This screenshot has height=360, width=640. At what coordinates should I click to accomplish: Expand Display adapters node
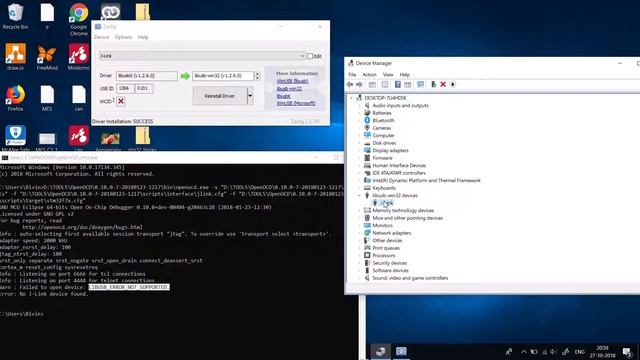pos(359,151)
